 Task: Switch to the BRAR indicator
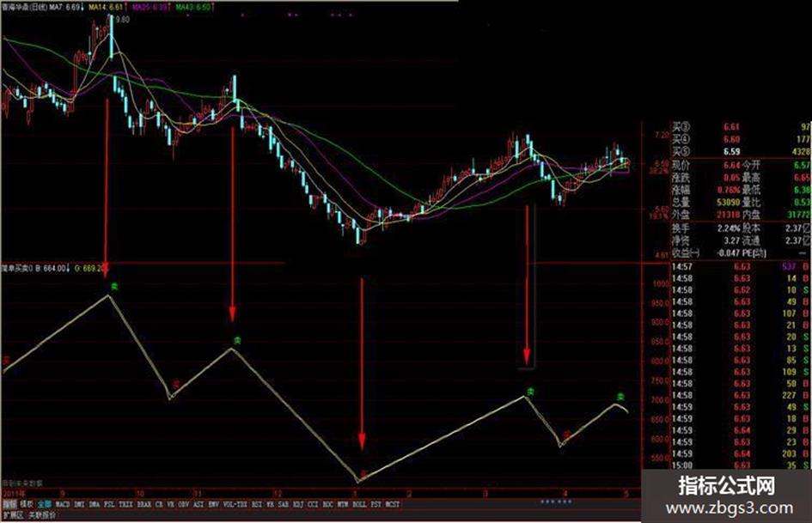point(144,504)
